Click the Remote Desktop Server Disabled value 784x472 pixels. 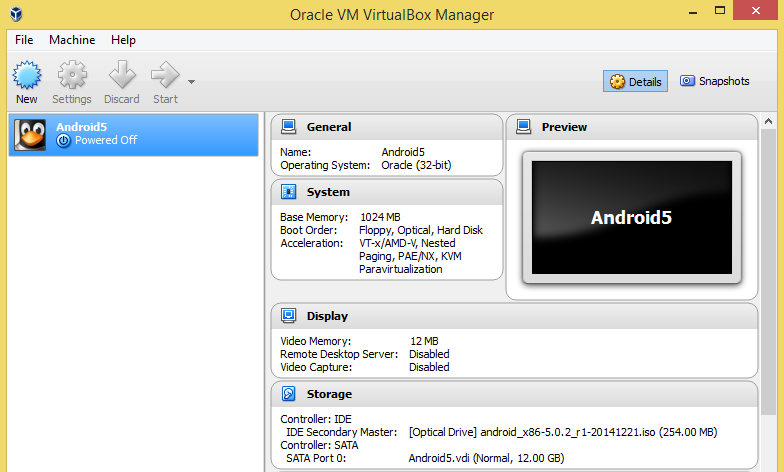(429, 354)
